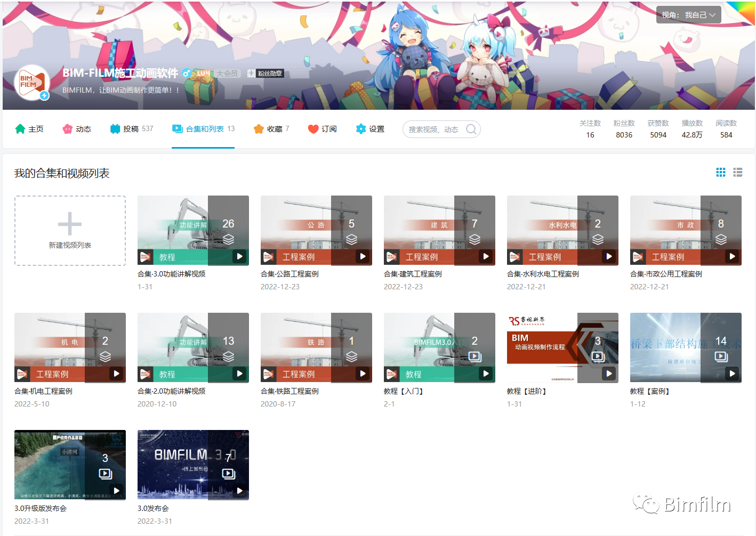Click the 2022-12-23 date under 合集·公路工程案例
The height and width of the screenshot is (536, 756).
280,287
